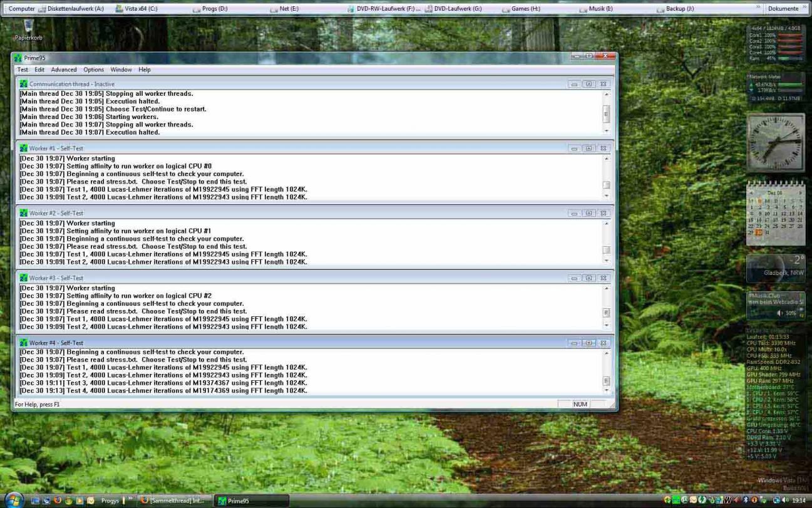
Task: Open Games (H:) drive shortcut
Action: [x=521, y=9]
